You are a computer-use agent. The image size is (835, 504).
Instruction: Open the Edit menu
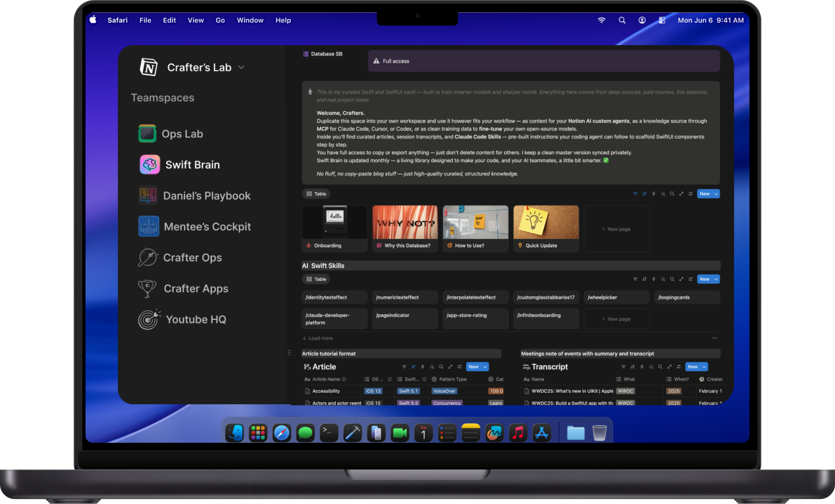[169, 20]
